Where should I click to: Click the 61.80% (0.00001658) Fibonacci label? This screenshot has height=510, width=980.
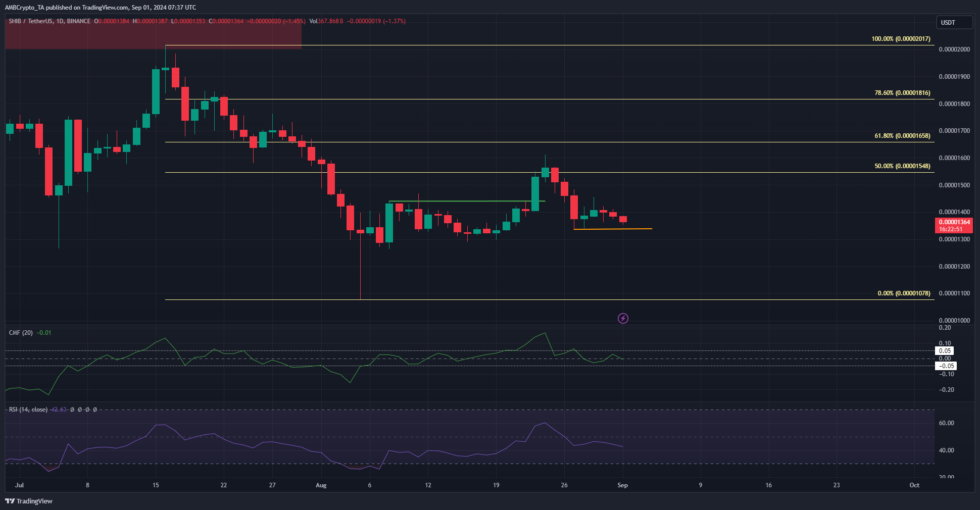coord(902,136)
